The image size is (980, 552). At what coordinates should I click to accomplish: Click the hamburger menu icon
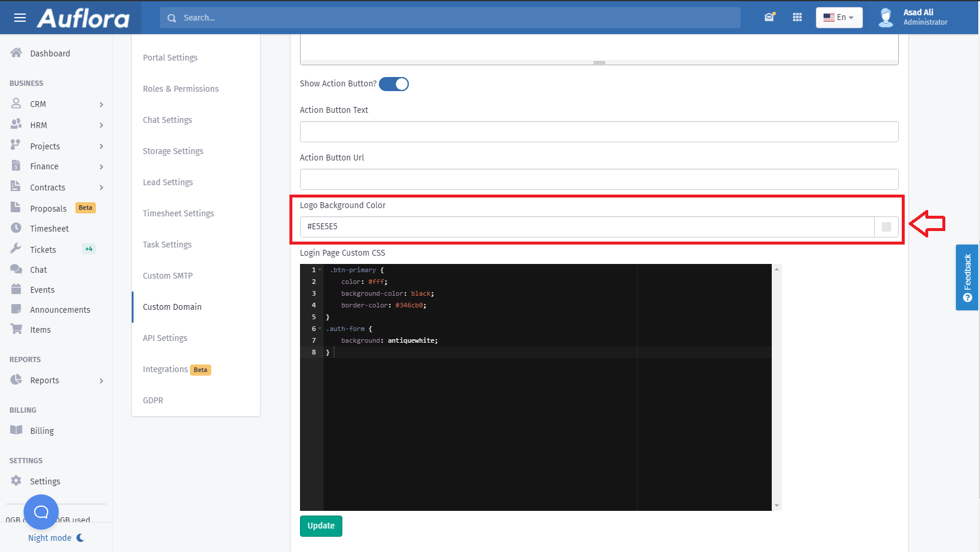tap(20, 18)
